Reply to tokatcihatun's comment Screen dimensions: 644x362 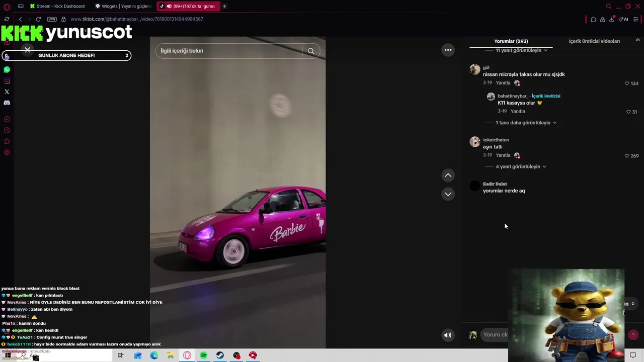point(503,155)
